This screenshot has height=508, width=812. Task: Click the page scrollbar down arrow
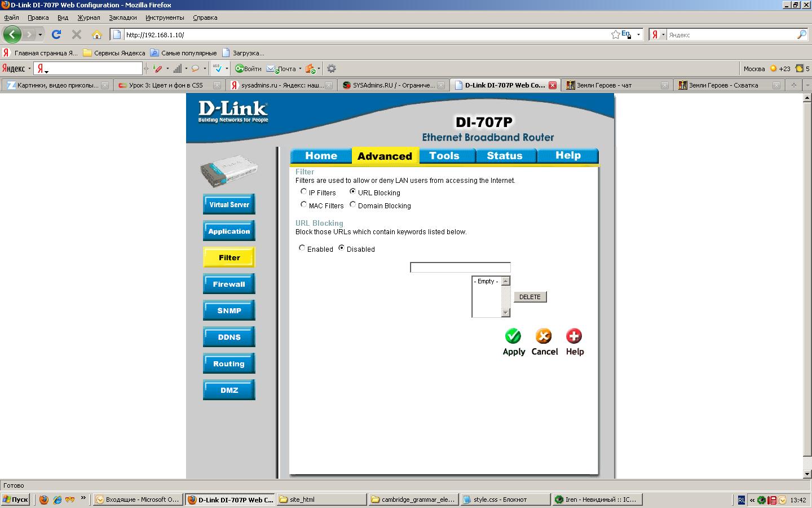click(x=807, y=474)
